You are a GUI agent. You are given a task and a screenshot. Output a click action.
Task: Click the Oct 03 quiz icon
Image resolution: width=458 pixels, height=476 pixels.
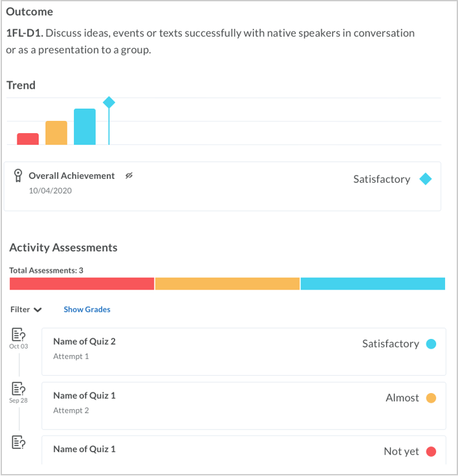pyautogui.click(x=19, y=334)
